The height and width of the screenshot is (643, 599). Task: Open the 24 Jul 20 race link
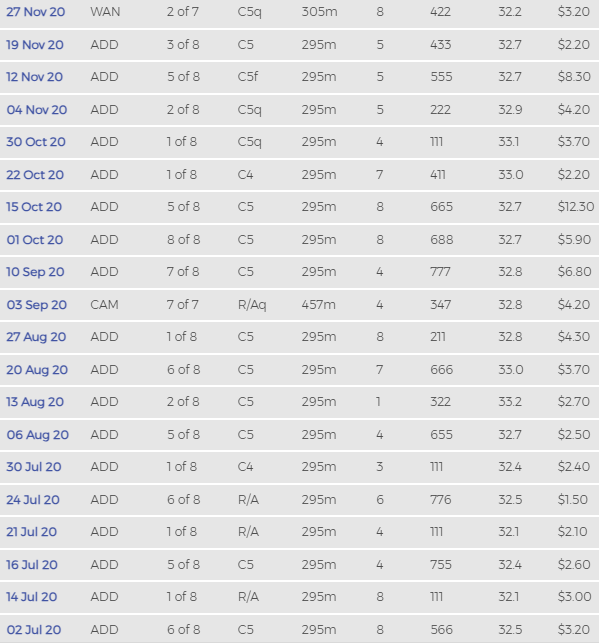(x=33, y=500)
